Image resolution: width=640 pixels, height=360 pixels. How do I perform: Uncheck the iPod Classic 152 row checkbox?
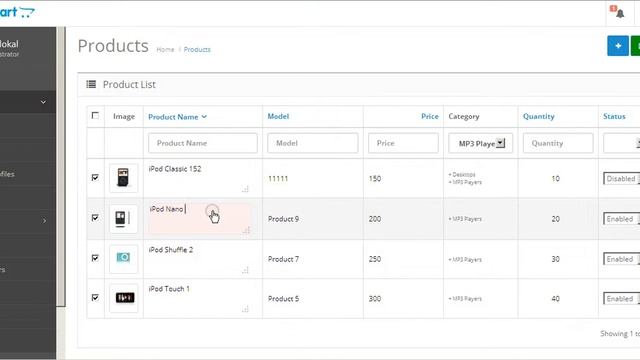[x=95, y=178]
